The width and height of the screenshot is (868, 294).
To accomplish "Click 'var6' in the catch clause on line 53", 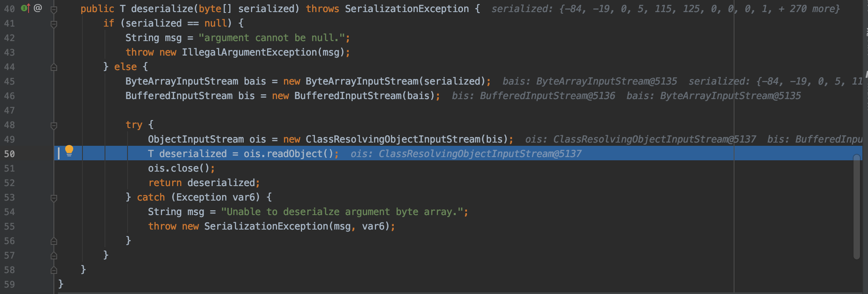I will click(x=244, y=197).
